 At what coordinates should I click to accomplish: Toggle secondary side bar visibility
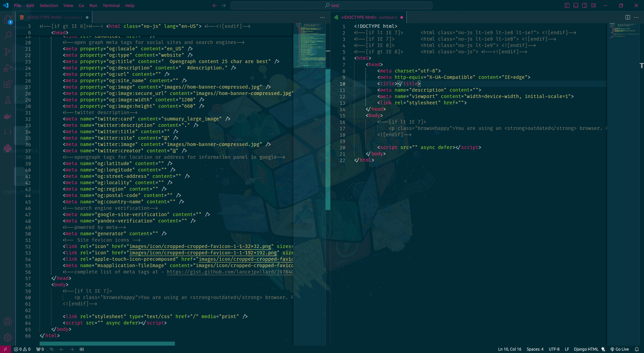(x=585, y=5)
